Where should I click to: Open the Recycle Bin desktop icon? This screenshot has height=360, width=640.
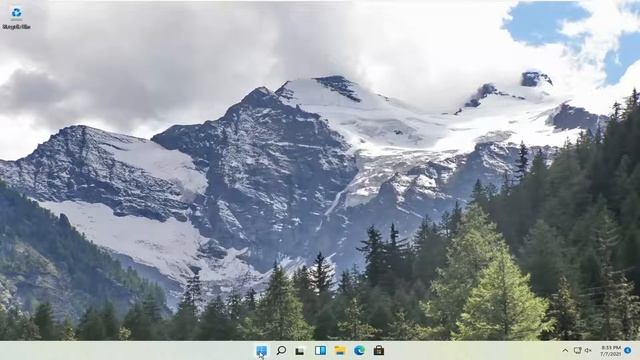16,18
